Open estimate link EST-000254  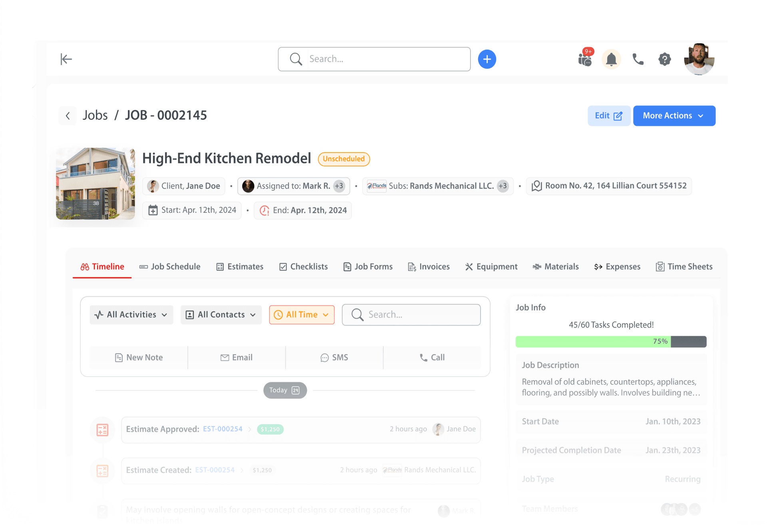click(x=223, y=429)
